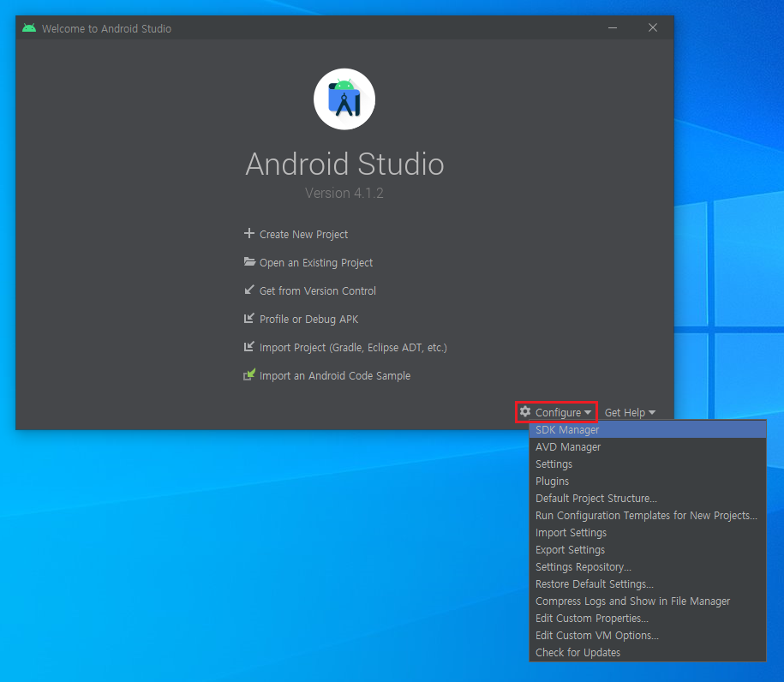The width and height of the screenshot is (784, 682).
Task: Open Settings Repository... entry
Action: (x=648, y=567)
